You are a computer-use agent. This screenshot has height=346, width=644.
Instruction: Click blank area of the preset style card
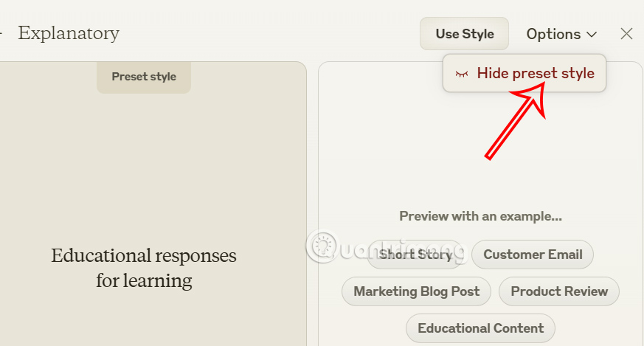tap(148, 162)
